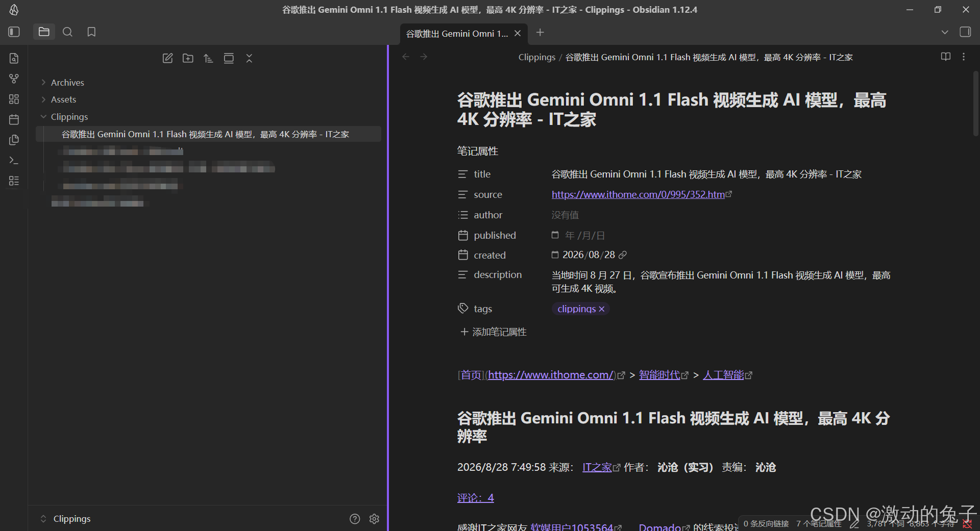The image size is (980, 531).
Task: Navigate forward in note history
Action: coord(424,57)
